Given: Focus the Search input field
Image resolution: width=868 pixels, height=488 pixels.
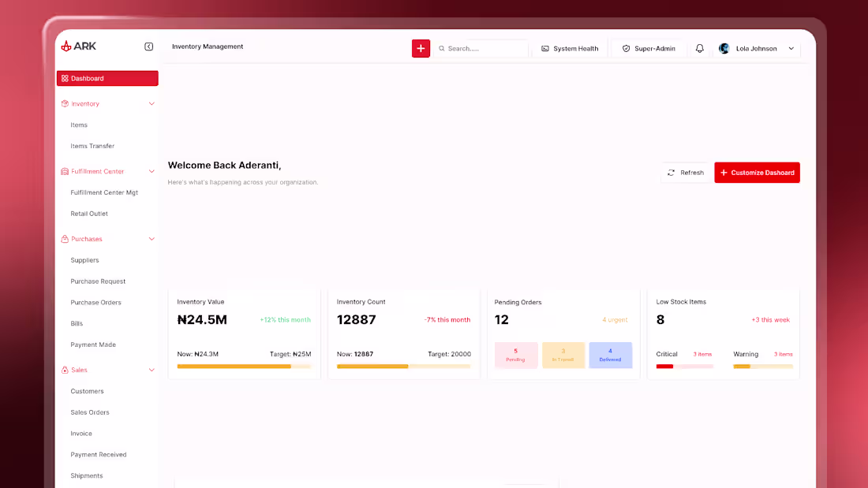Looking at the screenshot, I should tap(481, 49).
